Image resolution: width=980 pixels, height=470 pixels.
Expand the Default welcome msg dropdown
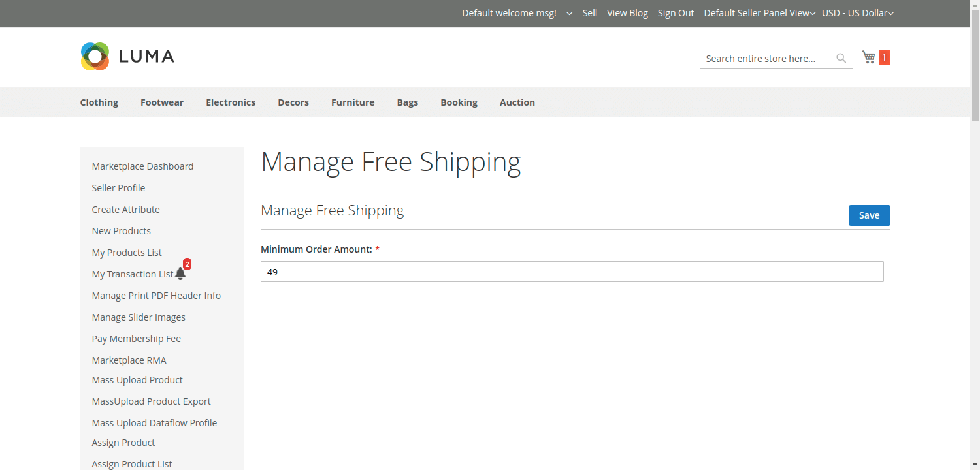pyautogui.click(x=568, y=13)
